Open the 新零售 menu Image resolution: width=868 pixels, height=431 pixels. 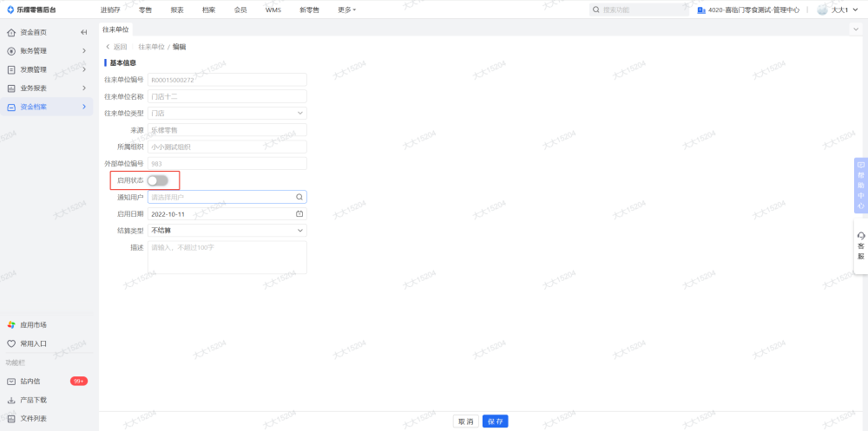click(x=310, y=10)
